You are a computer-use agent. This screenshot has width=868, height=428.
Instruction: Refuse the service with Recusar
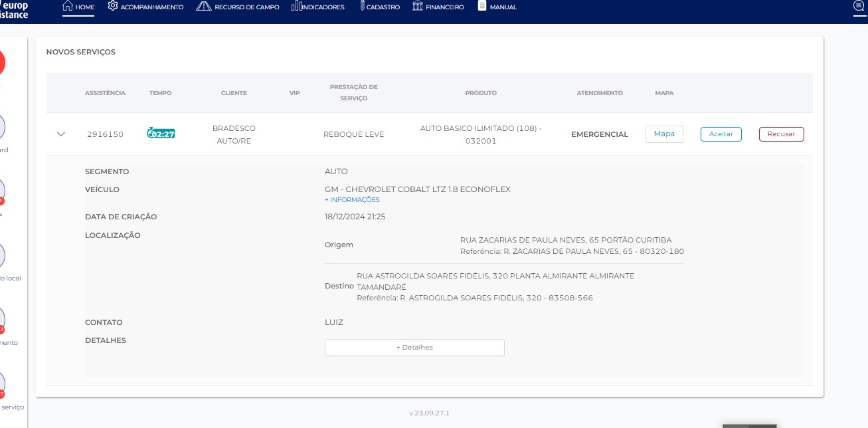coord(781,134)
